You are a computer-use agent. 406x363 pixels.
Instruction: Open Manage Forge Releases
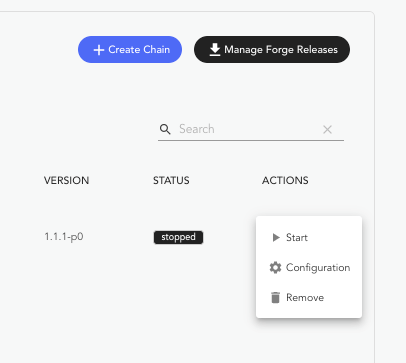272,50
